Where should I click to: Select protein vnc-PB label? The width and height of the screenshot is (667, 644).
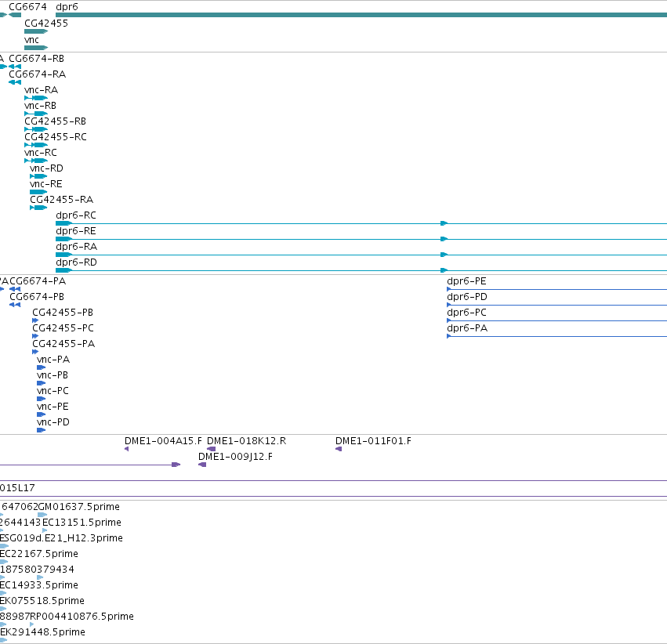tap(53, 376)
